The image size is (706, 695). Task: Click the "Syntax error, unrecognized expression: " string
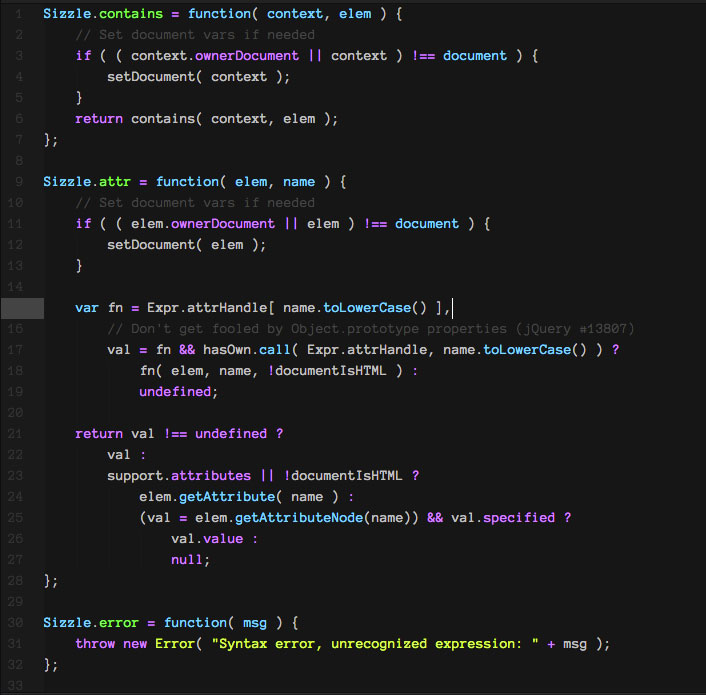pyautogui.click(x=375, y=644)
